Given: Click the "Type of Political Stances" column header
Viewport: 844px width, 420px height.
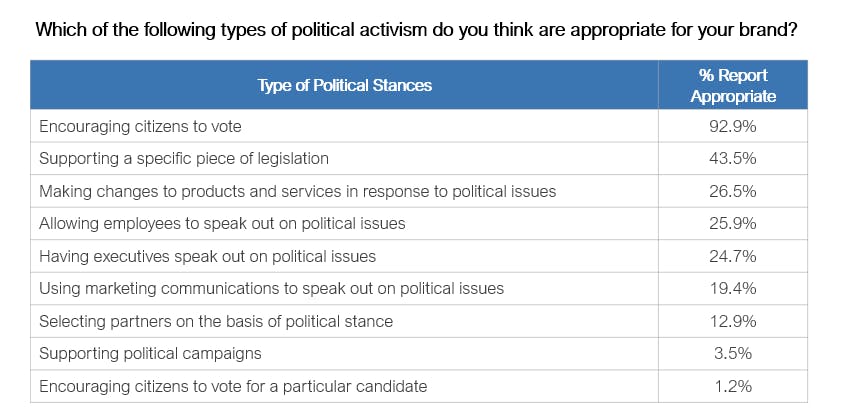Looking at the screenshot, I should 345,85.
